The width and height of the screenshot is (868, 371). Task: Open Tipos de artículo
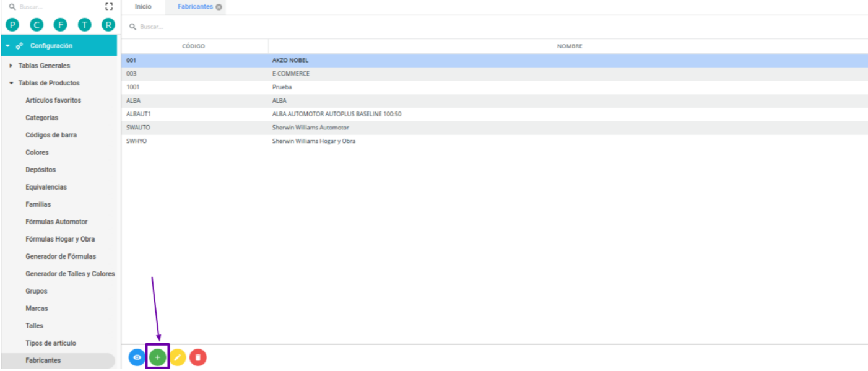(x=51, y=343)
